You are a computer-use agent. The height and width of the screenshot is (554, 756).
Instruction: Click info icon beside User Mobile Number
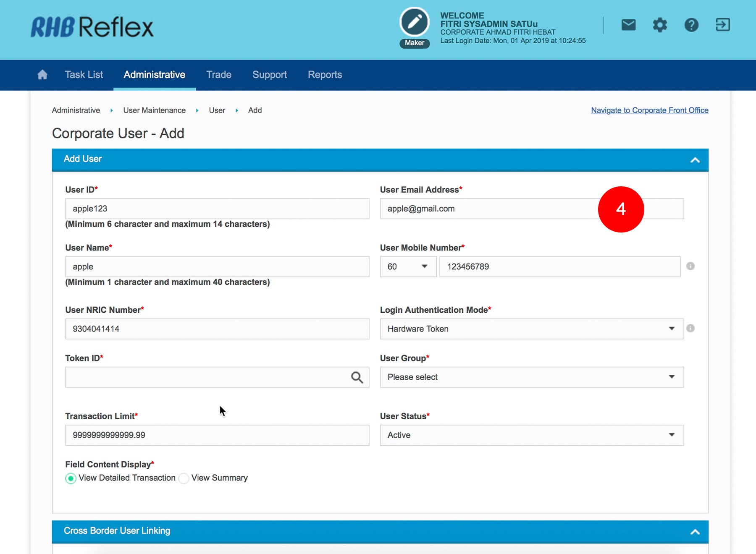pos(690,266)
